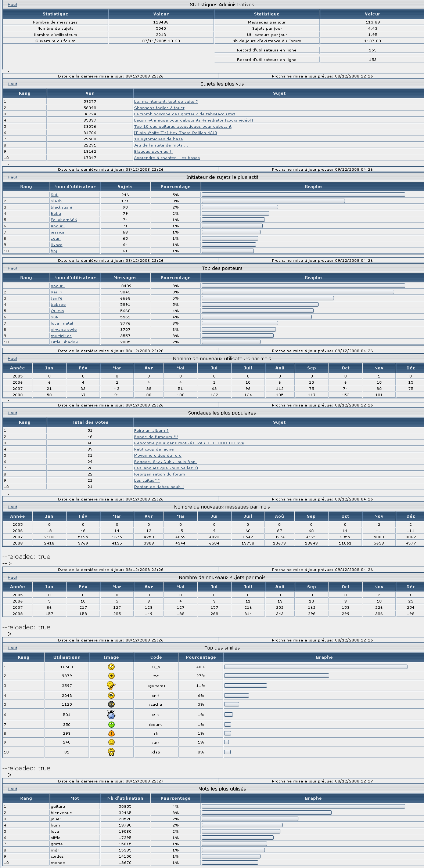
Task: Open user Slash's profile link
Action: (56, 201)
